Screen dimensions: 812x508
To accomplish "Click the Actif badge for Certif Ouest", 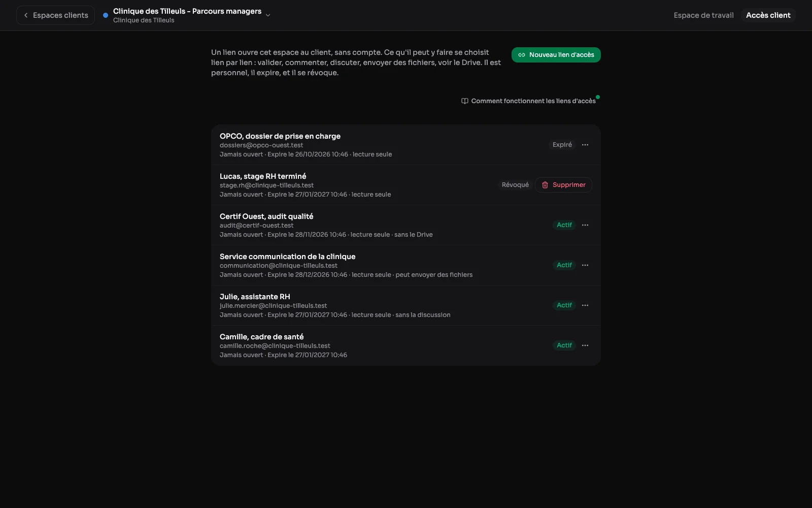I will (x=564, y=225).
